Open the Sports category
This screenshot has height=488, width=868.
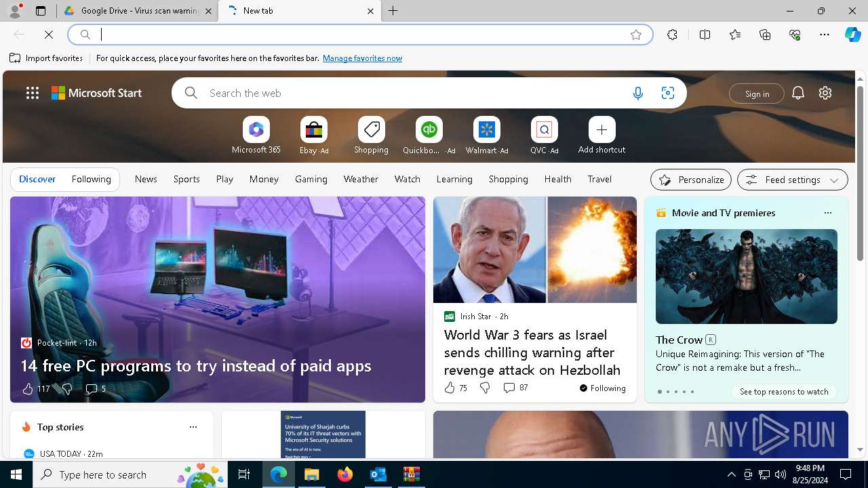tap(186, 179)
